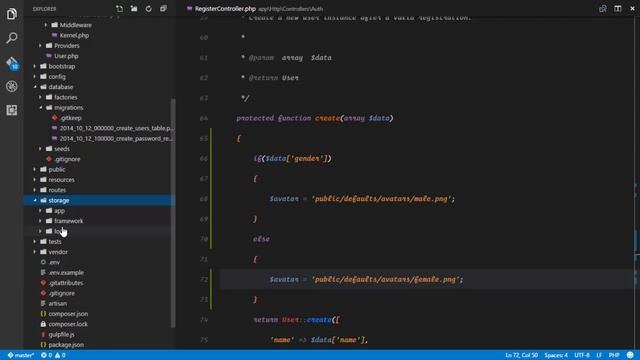Click the Ln 72, Col 50 position indicator
This screenshot has height=360, width=640.
pos(521,355)
